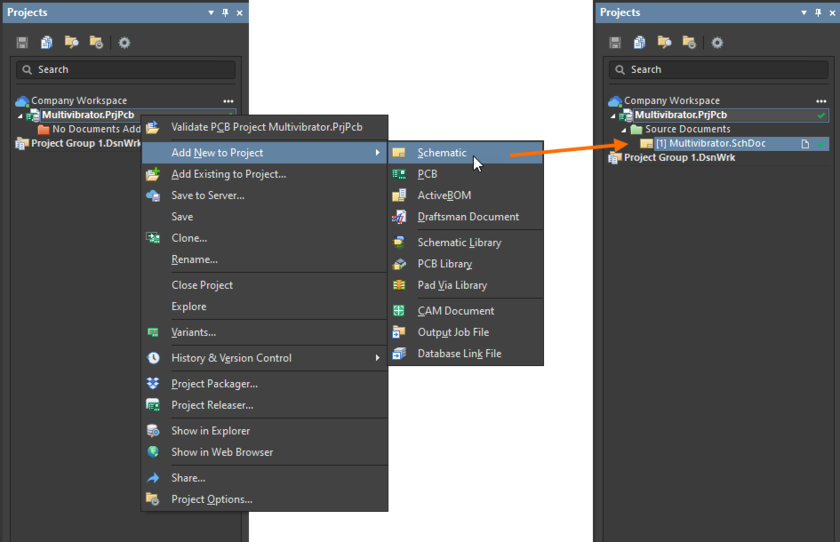Open right Projects panel dropdown arrow
840x542 pixels.
tap(804, 13)
